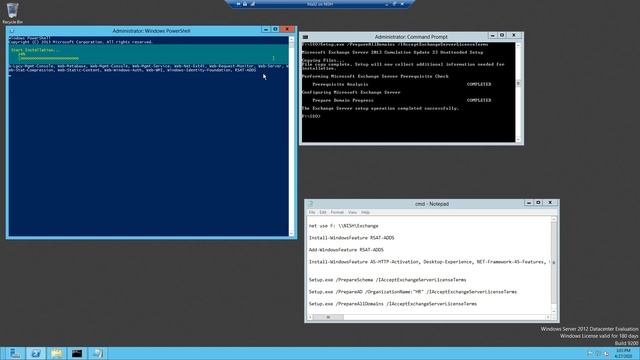Click the lock icon on the VM connection bar
The image size is (640, 360).
tap(245, 4)
